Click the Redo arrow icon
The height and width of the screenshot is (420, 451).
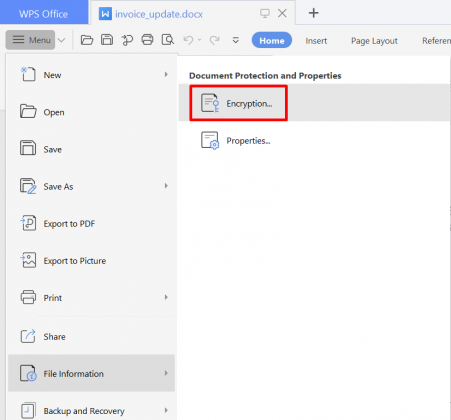[215, 40]
